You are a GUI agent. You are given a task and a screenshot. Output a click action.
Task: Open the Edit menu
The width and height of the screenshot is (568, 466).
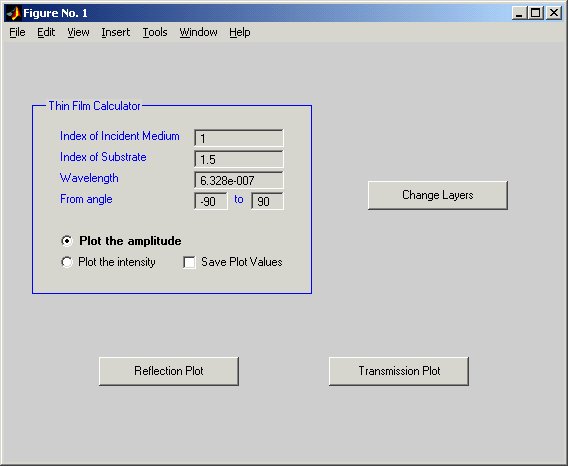pos(46,32)
